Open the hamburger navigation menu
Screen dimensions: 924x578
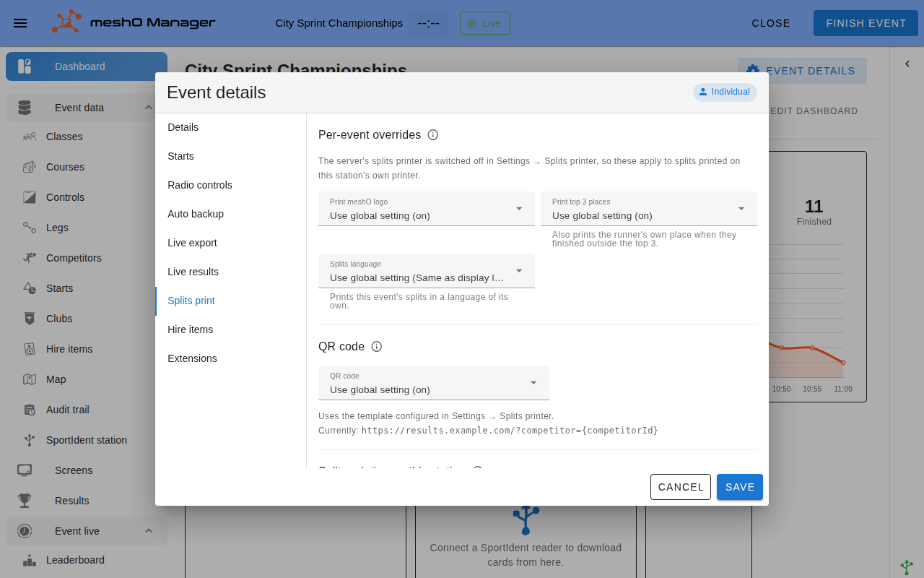pos(20,23)
